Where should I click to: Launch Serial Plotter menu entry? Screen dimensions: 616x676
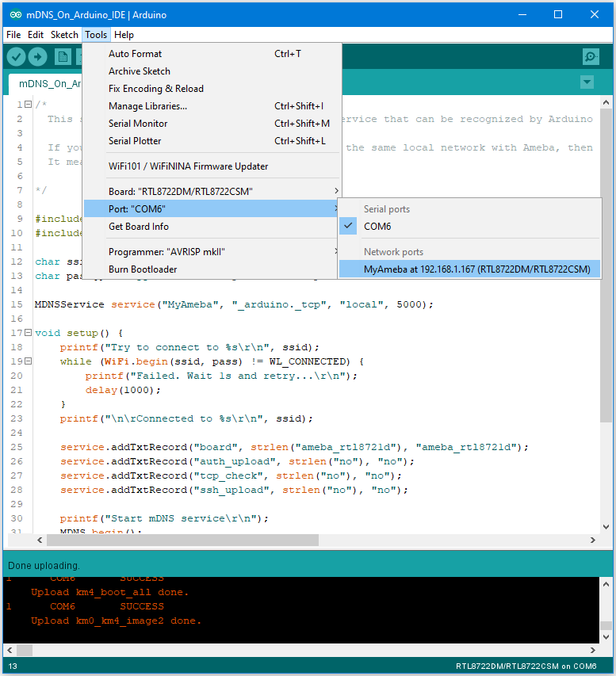click(212, 141)
